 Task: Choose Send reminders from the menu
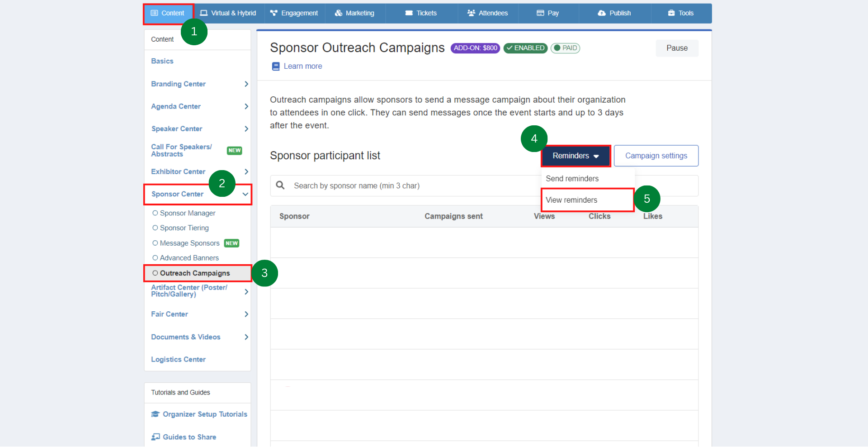click(572, 179)
